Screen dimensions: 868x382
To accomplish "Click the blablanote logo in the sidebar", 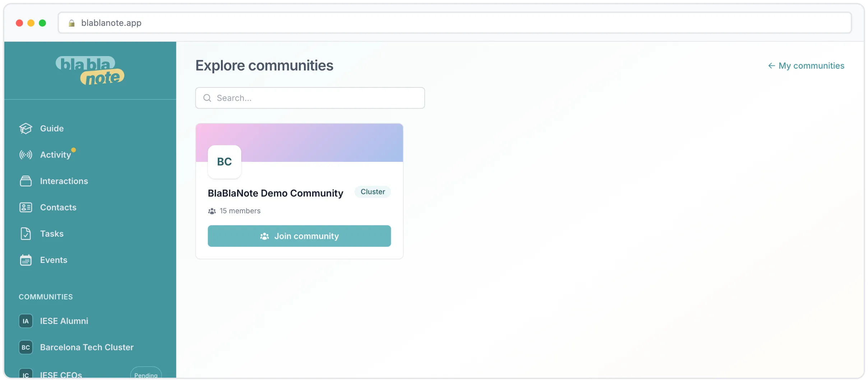I will (x=90, y=71).
